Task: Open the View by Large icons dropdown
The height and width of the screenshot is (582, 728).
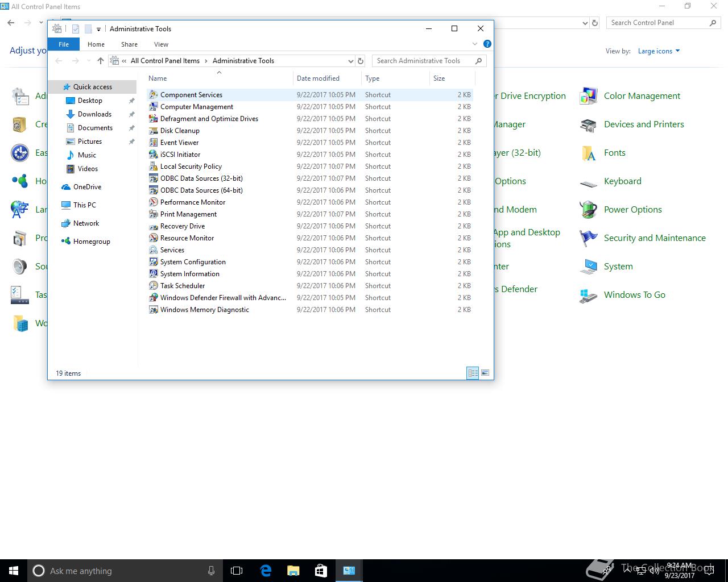Action: [659, 51]
